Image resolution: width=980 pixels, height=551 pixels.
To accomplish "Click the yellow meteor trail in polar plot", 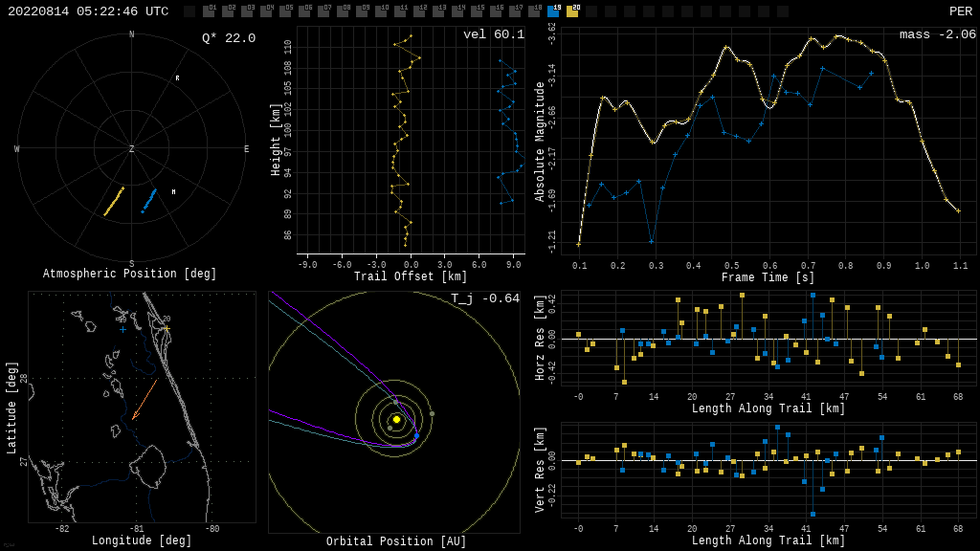I will pos(114,201).
